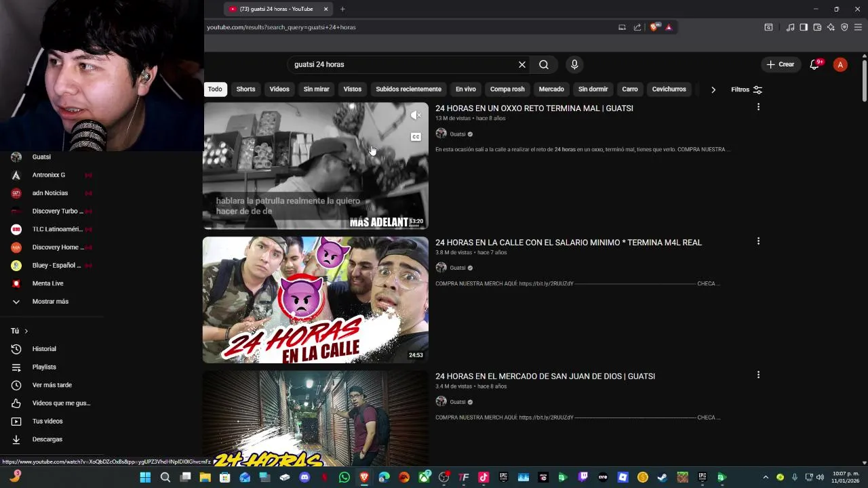Select the Subidos recientemente chip
The height and width of the screenshot is (488, 868).
(408, 89)
